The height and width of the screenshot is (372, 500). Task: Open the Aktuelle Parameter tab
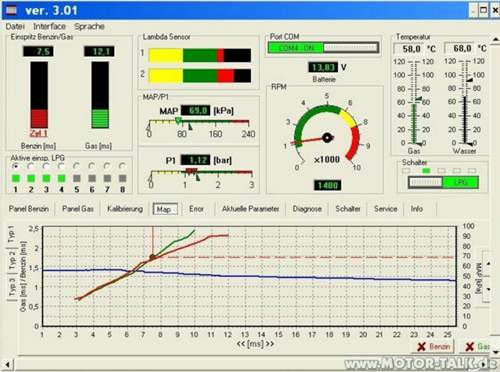[x=250, y=209]
